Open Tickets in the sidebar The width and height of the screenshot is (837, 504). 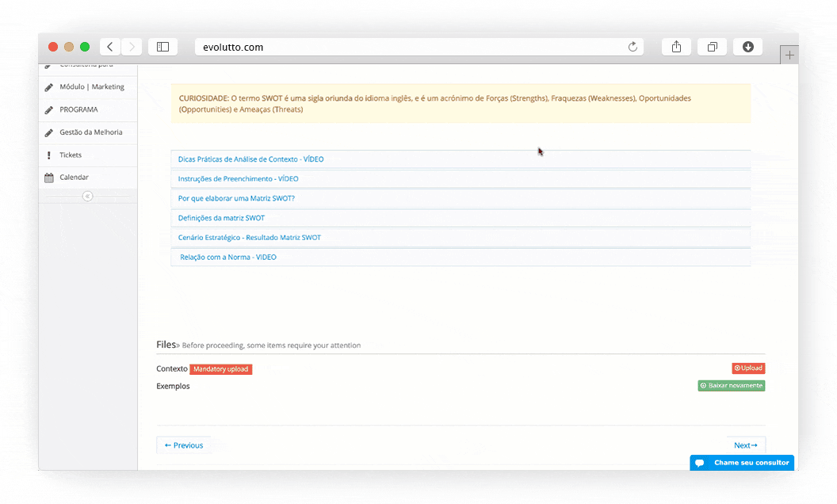click(71, 155)
